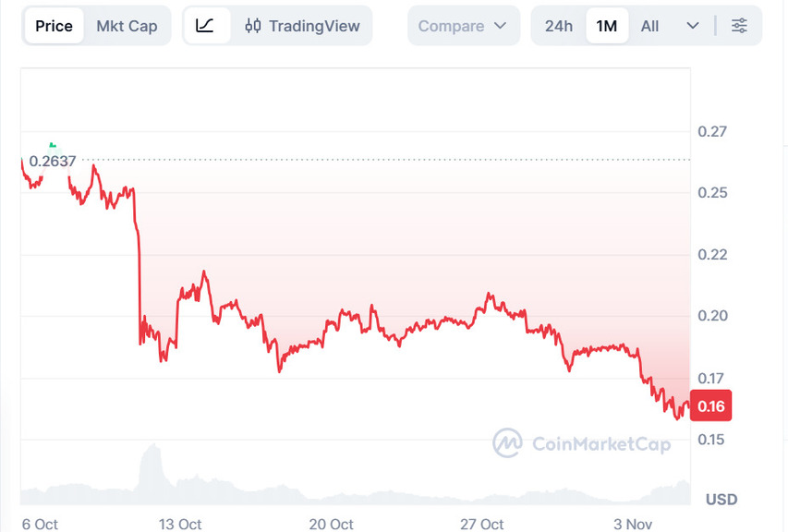This screenshot has width=788, height=532.
Task: Show the All time range
Action: point(650,26)
